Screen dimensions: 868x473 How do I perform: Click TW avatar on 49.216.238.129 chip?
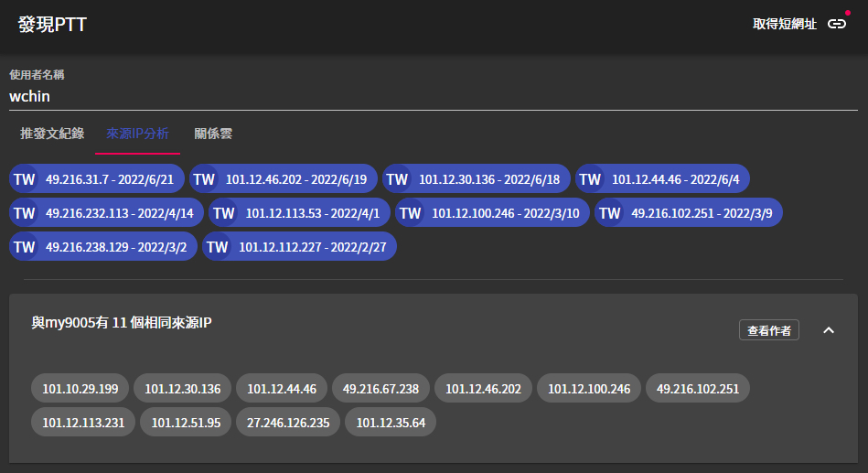(25, 247)
